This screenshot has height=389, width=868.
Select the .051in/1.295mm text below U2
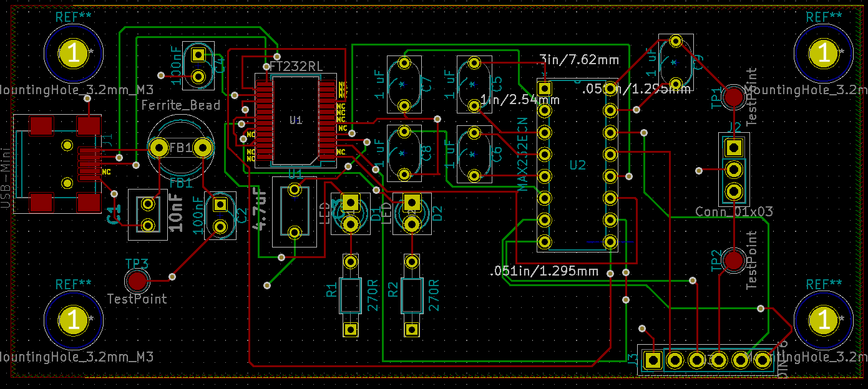click(544, 271)
